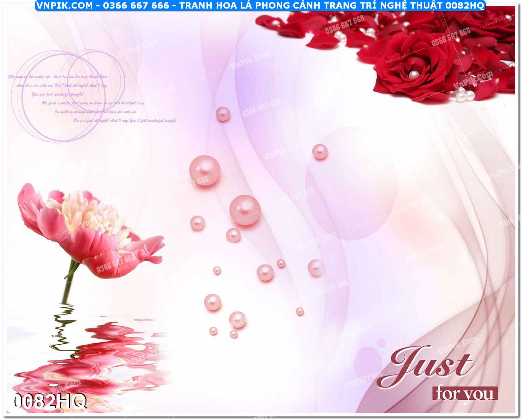Image resolution: width=522 pixels, height=420 pixels.
Task: Click the "for you" label box
Action: tap(465, 393)
